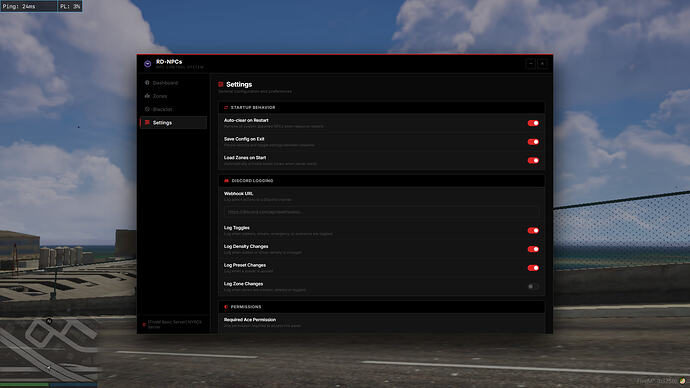Click the RD-NPCs logo icon
The width and height of the screenshot is (690, 388).
[x=147, y=64]
